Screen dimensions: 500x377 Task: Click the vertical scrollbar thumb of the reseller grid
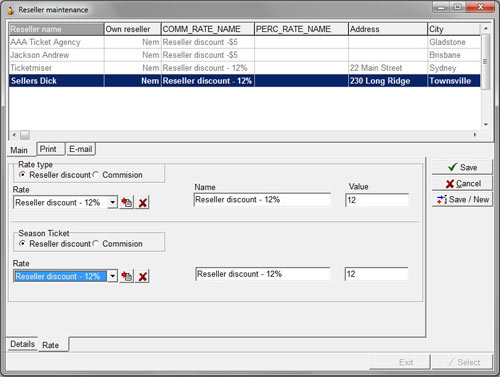click(486, 61)
